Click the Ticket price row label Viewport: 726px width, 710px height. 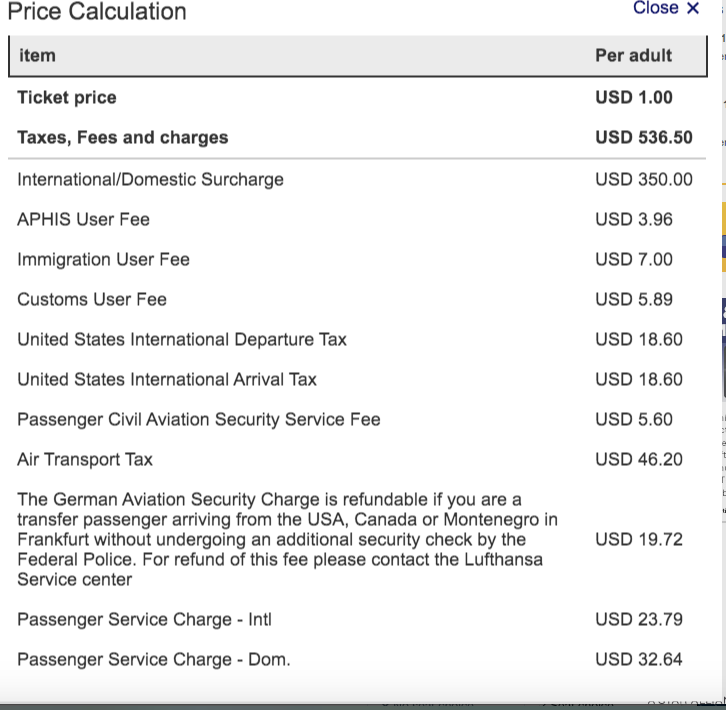tap(67, 98)
